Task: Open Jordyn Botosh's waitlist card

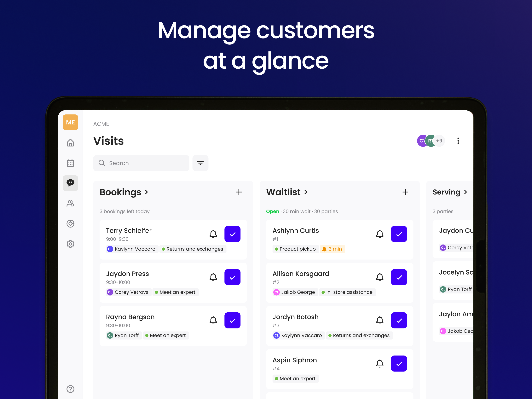Action: 340,326
